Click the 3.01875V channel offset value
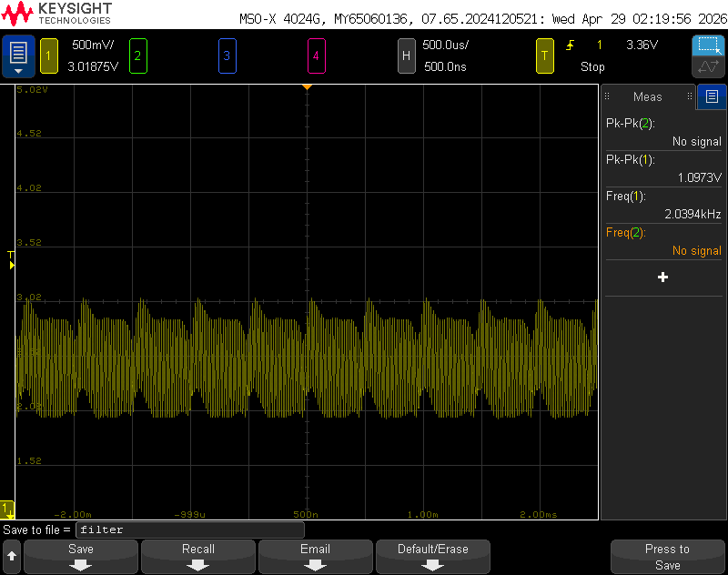This screenshot has height=575, width=728. click(x=93, y=66)
